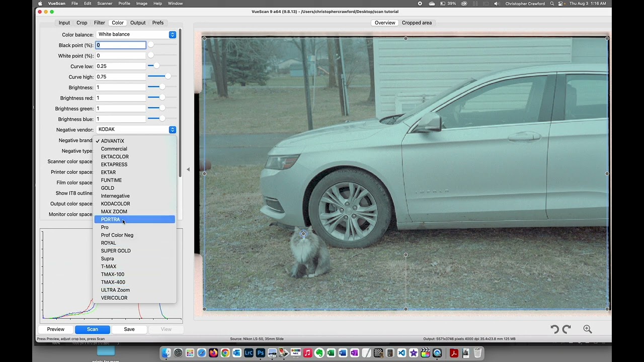Open Evernote from the dock

[x=319, y=353]
